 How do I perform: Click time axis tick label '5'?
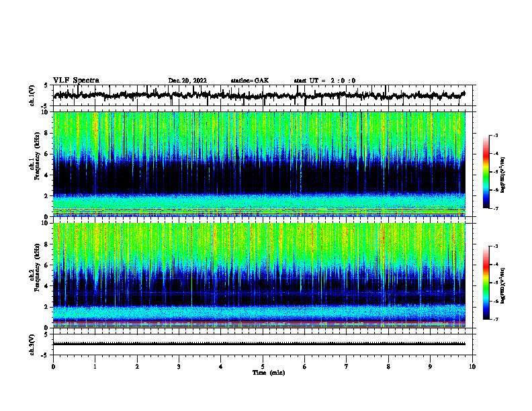click(x=263, y=367)
